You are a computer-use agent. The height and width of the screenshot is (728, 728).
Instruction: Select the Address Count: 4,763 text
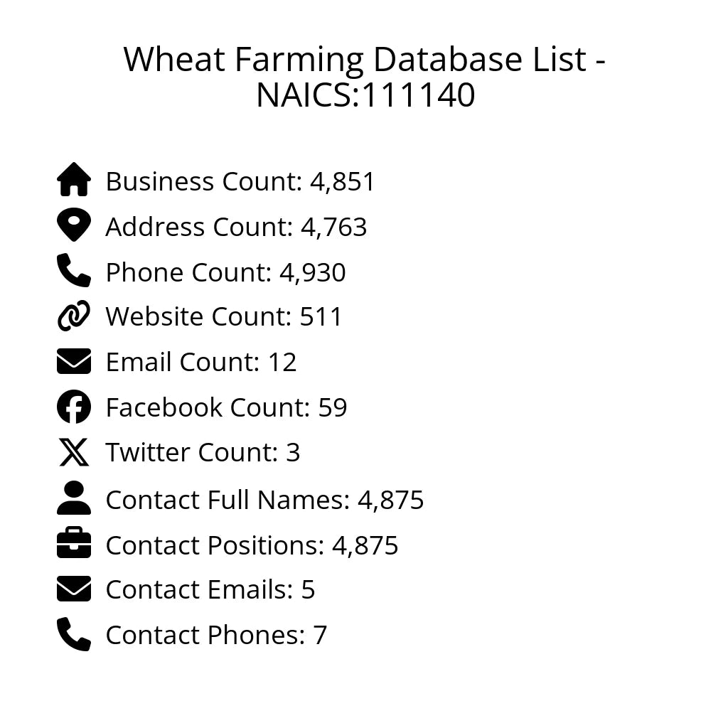pos(236,227)
